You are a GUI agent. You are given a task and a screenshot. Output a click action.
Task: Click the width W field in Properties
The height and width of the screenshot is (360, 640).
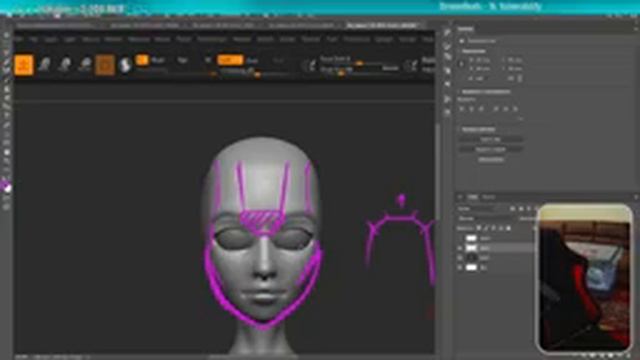pos(480,60)
